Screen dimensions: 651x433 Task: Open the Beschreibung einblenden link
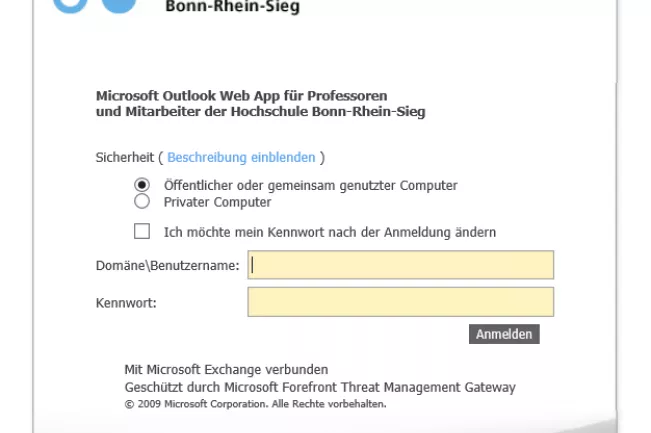click(241, 158)
